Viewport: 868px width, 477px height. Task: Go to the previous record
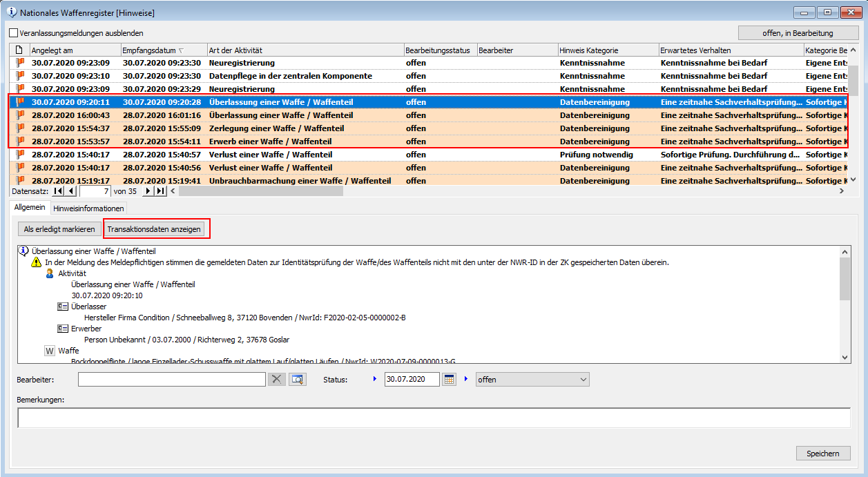click(x=71, y=191)
